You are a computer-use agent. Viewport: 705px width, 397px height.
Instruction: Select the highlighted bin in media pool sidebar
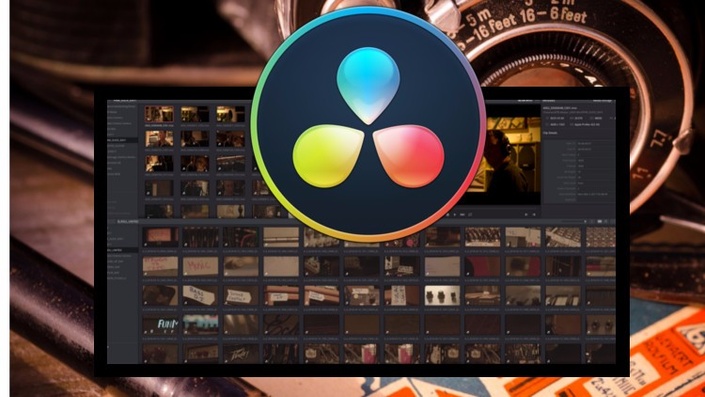(122, 250)
